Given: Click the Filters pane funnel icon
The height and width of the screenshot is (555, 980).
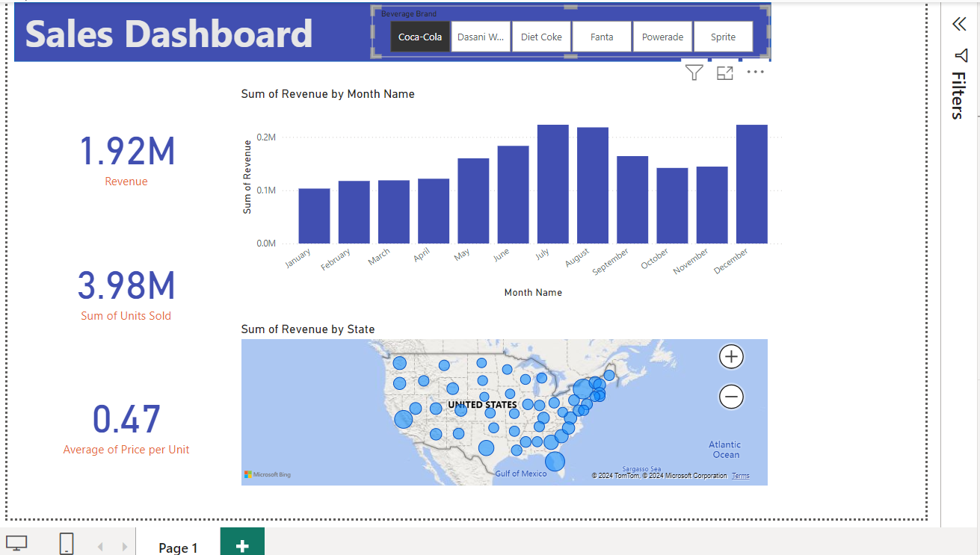Looking at the screenshot, I should 961,56.
